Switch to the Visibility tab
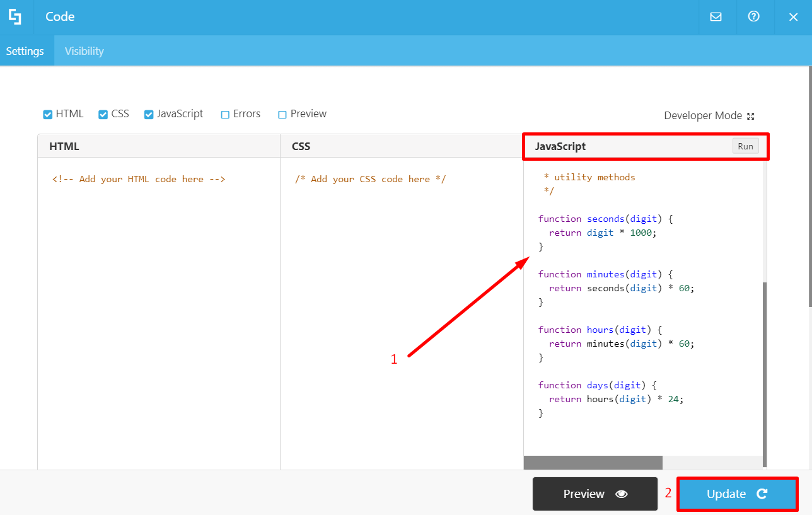This screenshot has height=515, width=812. [x=84, y=50]
